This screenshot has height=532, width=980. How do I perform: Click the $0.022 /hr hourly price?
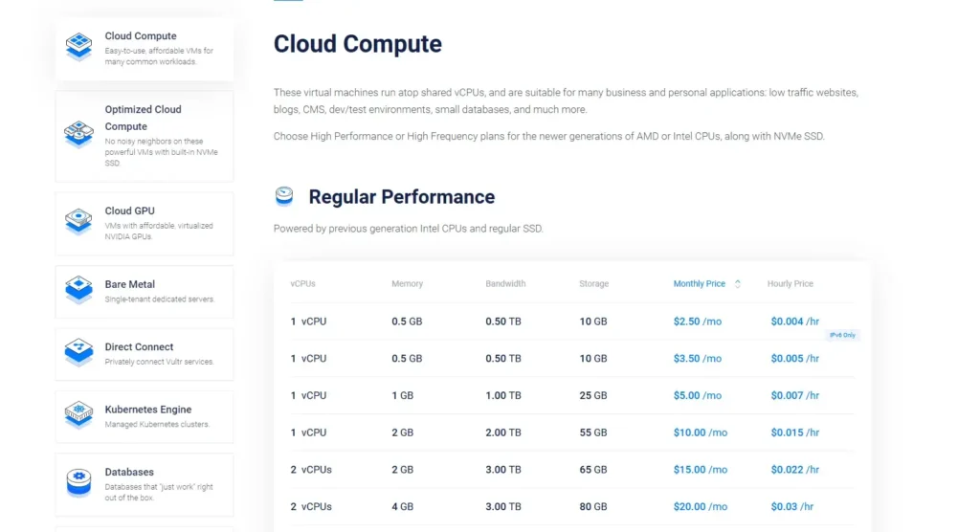[794, 470]
